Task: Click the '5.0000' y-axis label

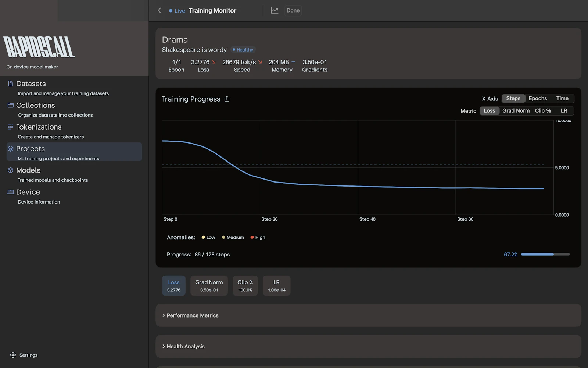Action: pos(562,168)
